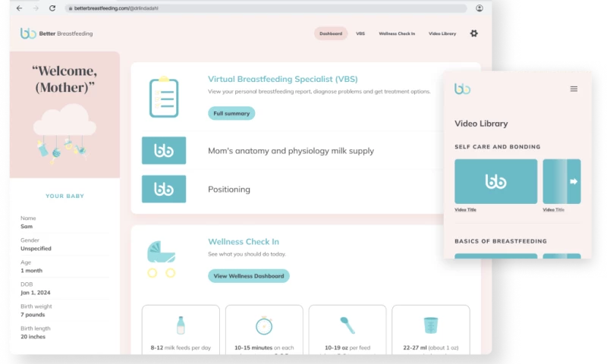Viewport: 607px width, 364px height.
Task: Click the View Wellness Dashboard button
Action: 249,276
